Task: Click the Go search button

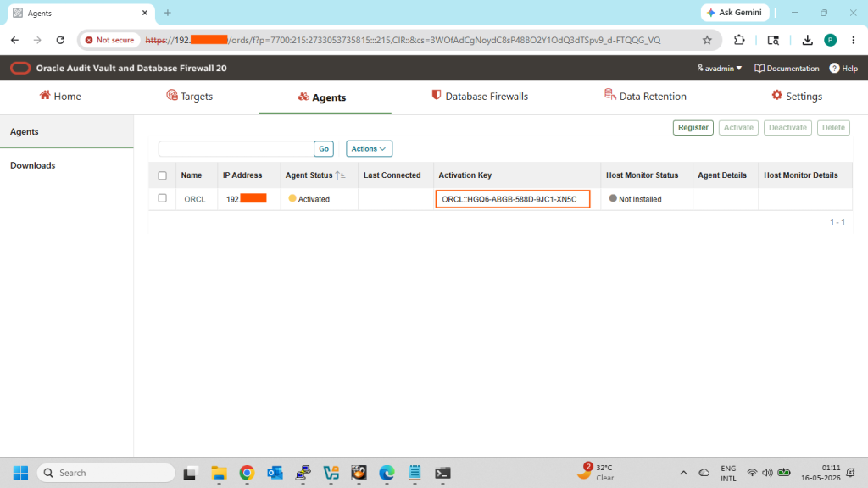Action: pyautogui.click(x=324, y=149)
